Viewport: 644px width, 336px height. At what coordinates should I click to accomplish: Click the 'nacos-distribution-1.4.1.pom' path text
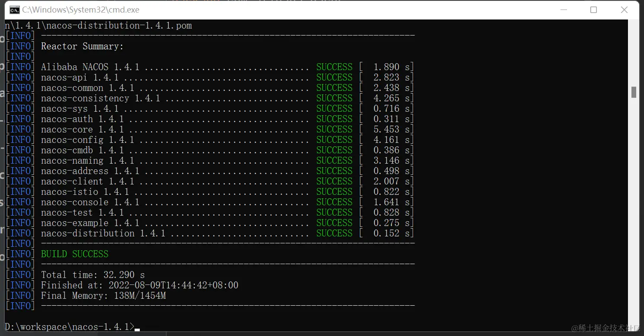click(119, 26)
